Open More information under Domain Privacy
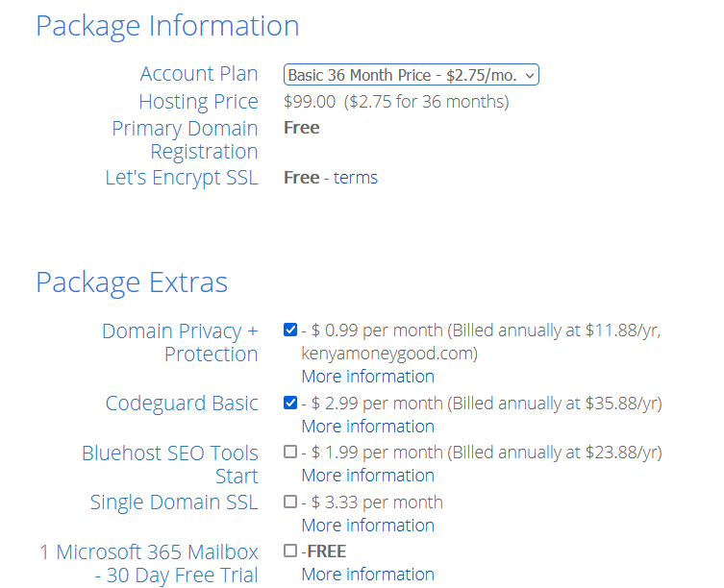This screenshot has height=588, width=724. click(367, 377)
